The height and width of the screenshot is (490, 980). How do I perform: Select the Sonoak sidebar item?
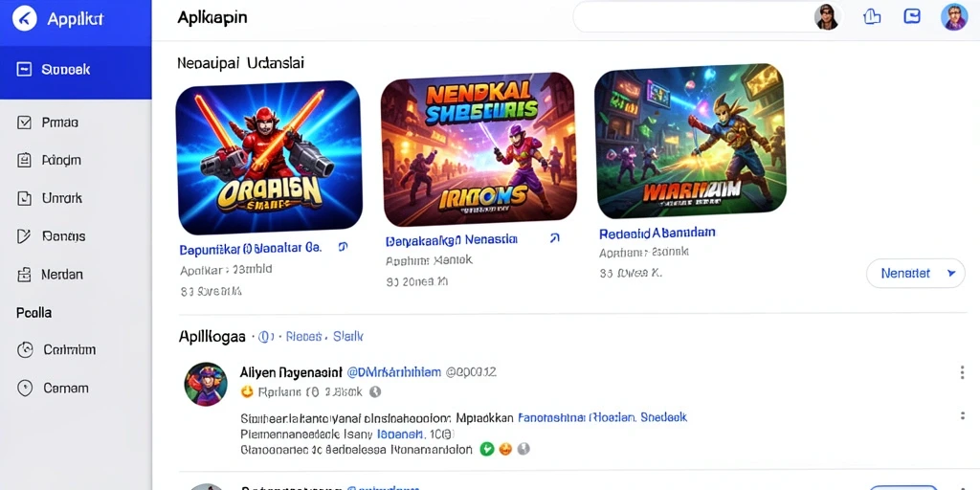(76, 69)
